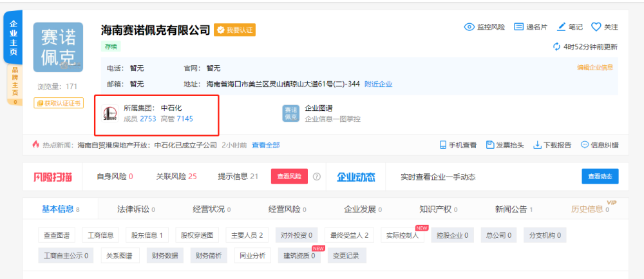Select the 法律诉讼 tab
644x279 pixels.
click(x=137, y=209)
